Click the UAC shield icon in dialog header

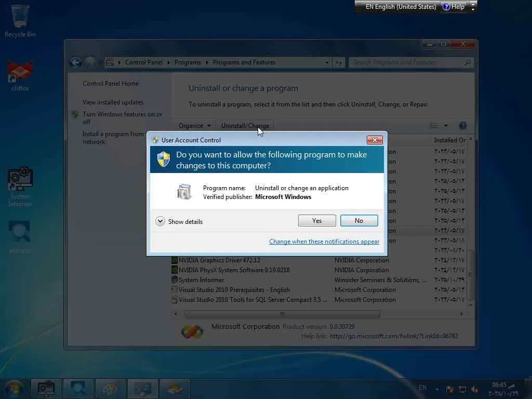pos(163,159)
